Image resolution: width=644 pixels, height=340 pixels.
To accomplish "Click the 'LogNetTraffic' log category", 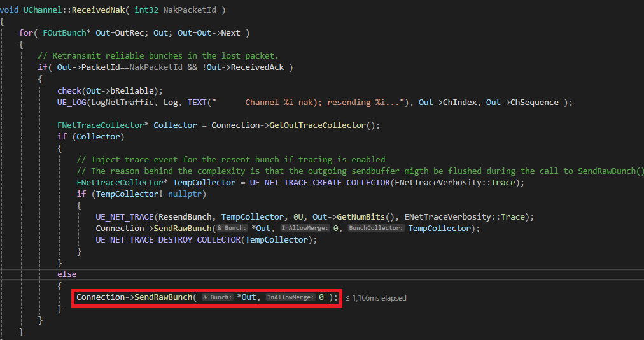I will 122,103.
